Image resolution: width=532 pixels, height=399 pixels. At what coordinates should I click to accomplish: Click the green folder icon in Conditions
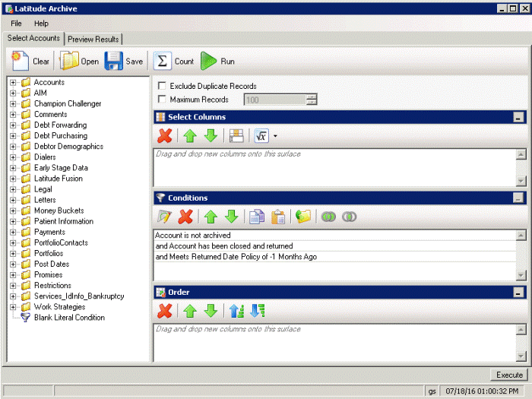pyautogui.click(x=303, y=217)
